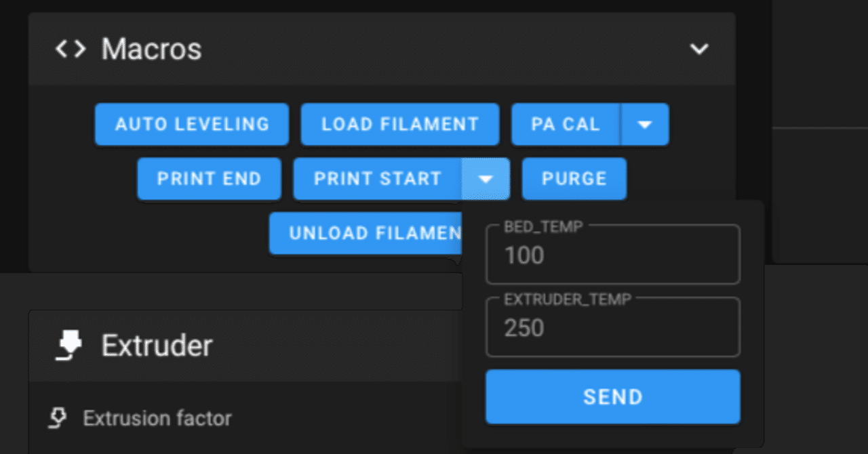Click the Macros panel title text
This screenshot has width=868, height=454.
(151, 49)
